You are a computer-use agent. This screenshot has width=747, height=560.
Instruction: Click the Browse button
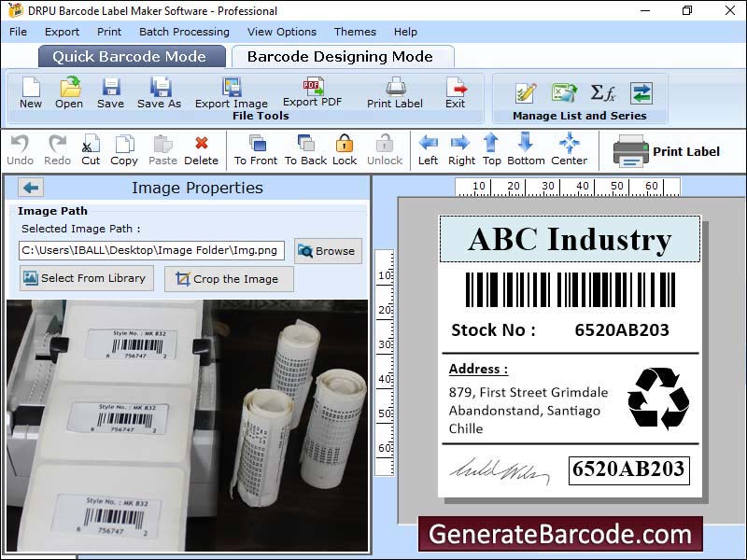[328, 250]
